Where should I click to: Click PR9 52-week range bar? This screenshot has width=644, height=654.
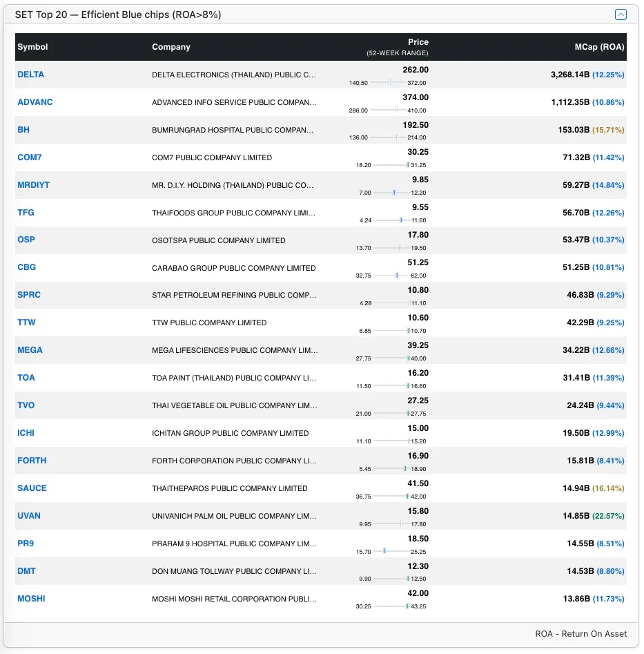click(x=391, y=551)
